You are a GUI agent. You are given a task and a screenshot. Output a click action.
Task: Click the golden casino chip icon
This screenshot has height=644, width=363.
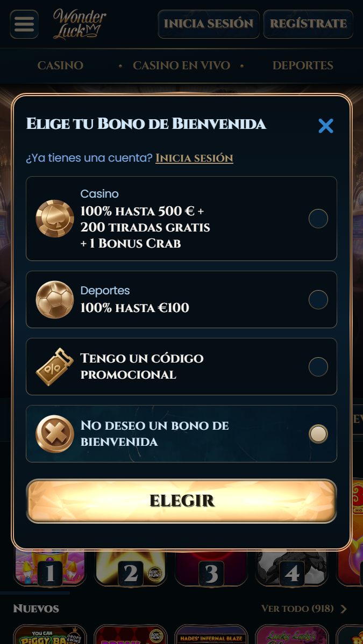(x=55, y=219)
